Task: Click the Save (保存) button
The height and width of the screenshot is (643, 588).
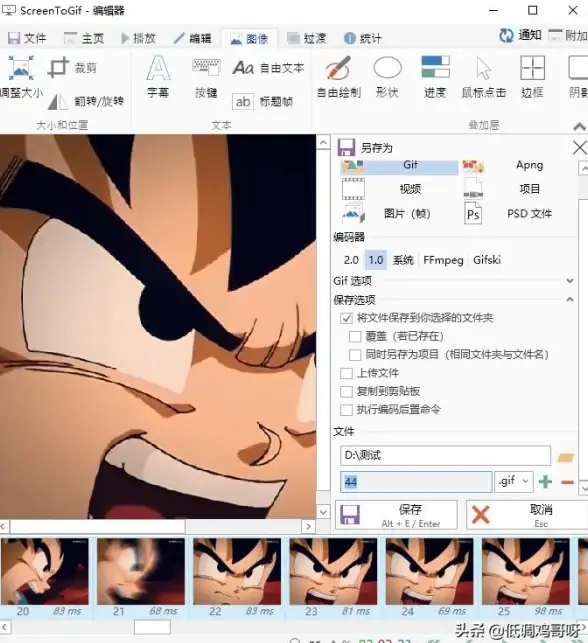Action: pos(396,515)
